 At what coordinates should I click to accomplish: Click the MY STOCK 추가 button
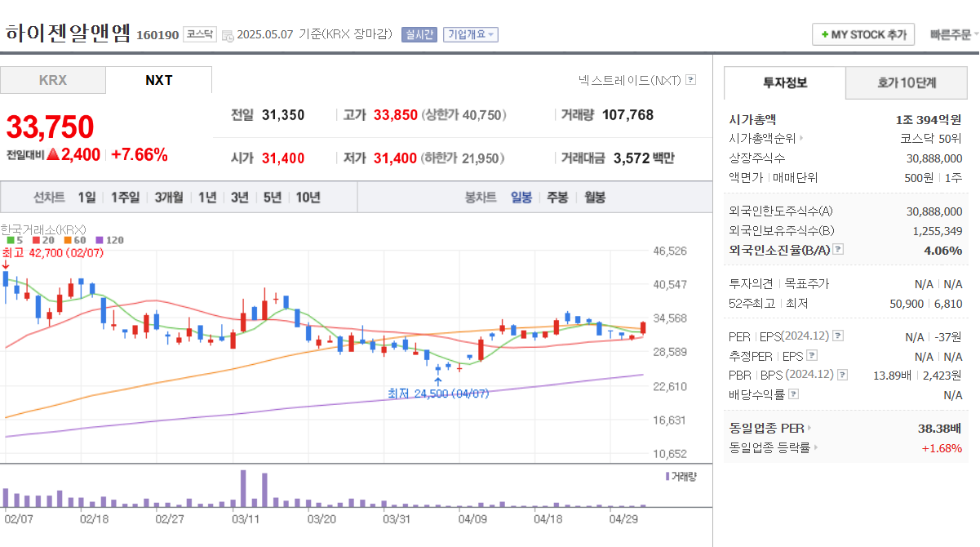(x=862, y=34)
